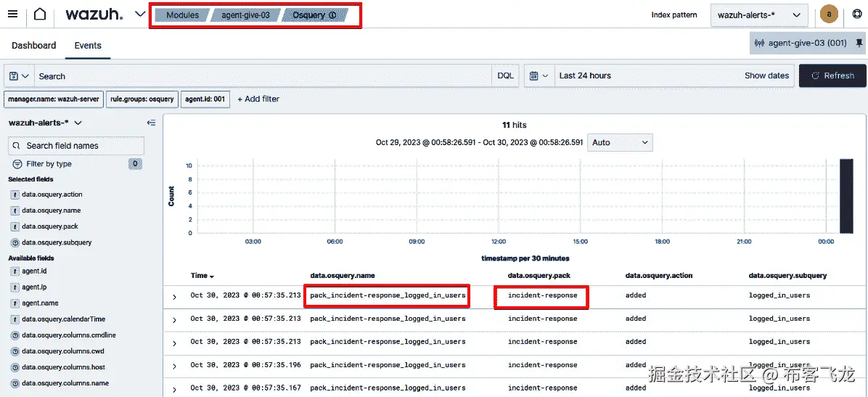Viewport: 868px width, 397px height.
Task: Click the data.osquery.subquery column header
Action: pos(787,275)
